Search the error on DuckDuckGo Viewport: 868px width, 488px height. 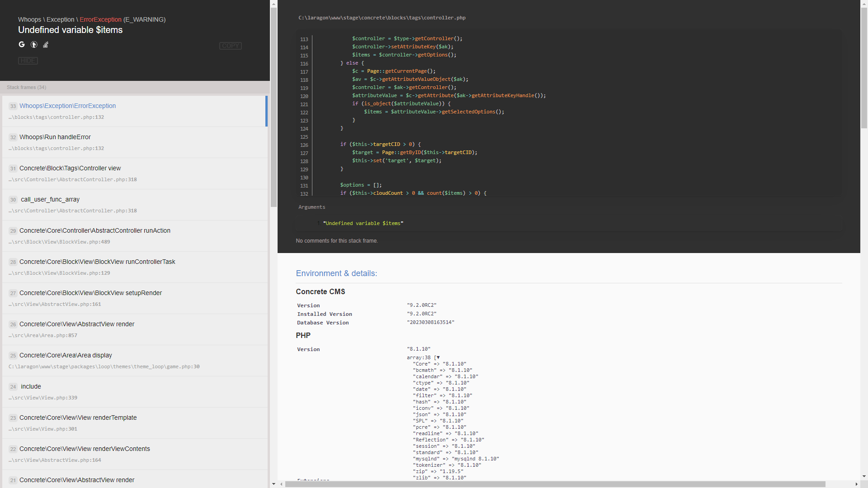33,44
